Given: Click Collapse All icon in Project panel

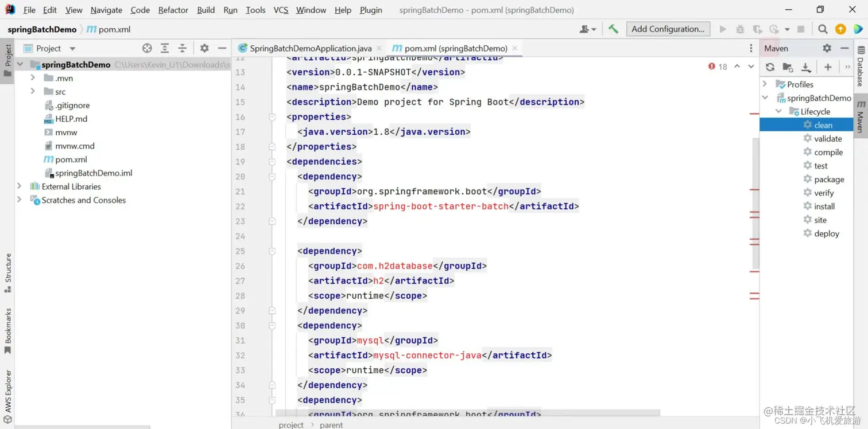Looking at the screenshot, I should (x=182, y=48).
